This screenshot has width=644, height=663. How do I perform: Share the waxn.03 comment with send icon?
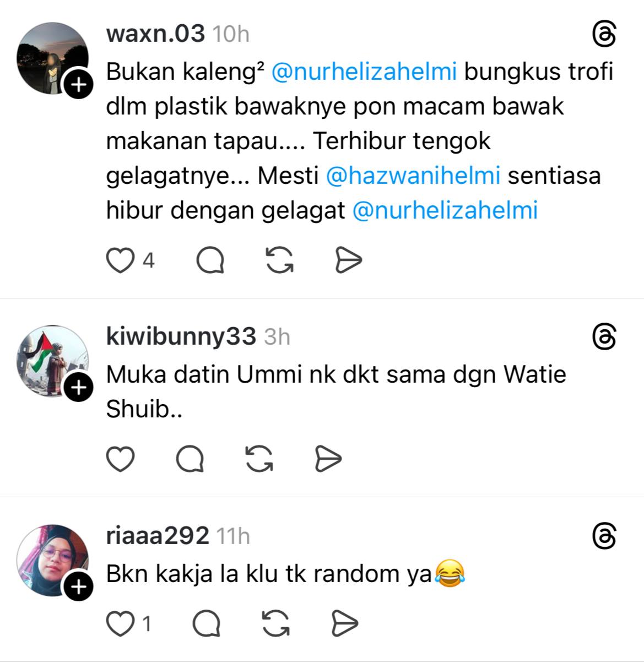click(348, 260)
